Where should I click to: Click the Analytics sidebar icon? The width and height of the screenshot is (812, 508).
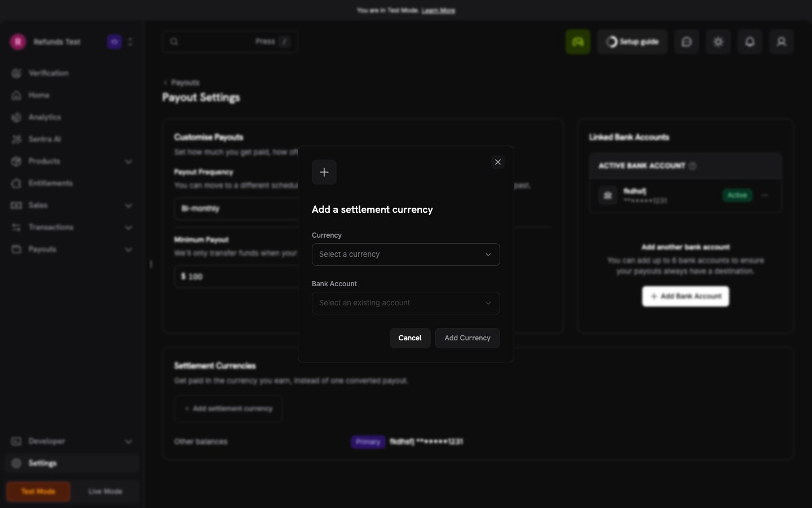tap(16, 117)
